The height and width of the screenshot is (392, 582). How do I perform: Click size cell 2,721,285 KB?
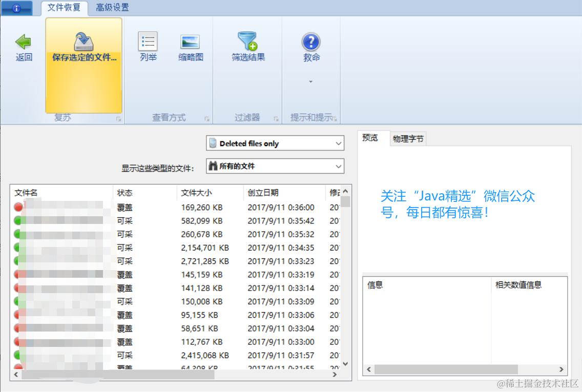tap(205, 261)
